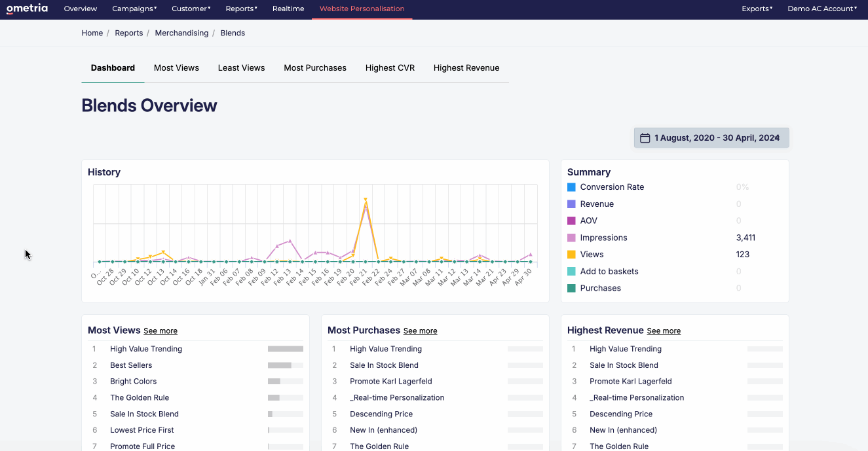Click the Merchandising breadcrumb link
Screen dimensions: 868x451
pos(181,33)
